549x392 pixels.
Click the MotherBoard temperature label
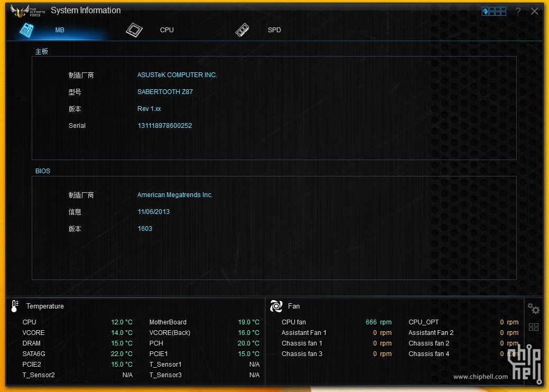[x=168, y=322]
